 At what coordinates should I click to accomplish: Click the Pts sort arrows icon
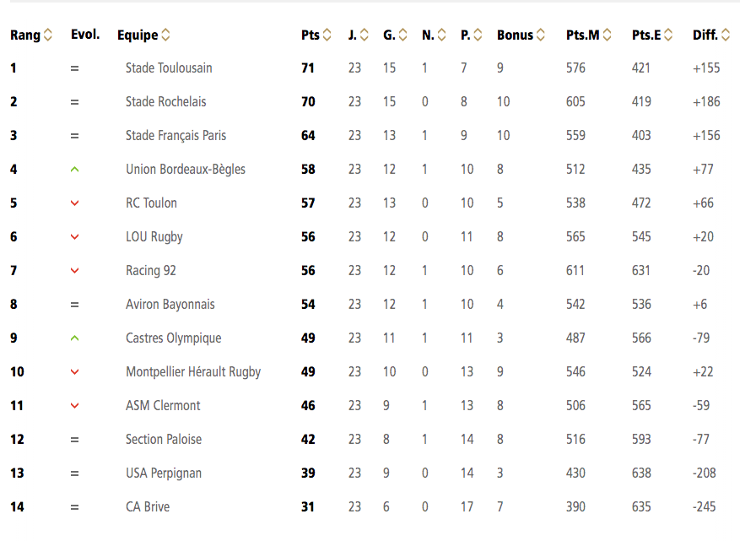point(327,35)
